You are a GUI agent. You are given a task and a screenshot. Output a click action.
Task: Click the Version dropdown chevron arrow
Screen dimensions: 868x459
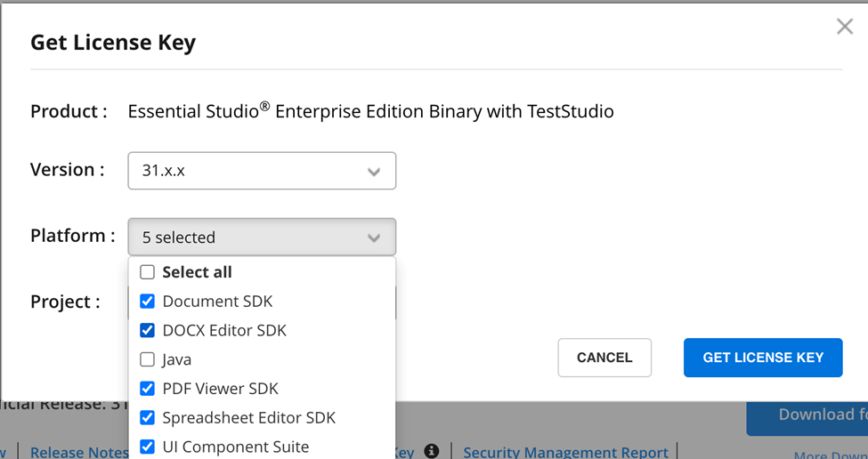click(x=374, y=172)
